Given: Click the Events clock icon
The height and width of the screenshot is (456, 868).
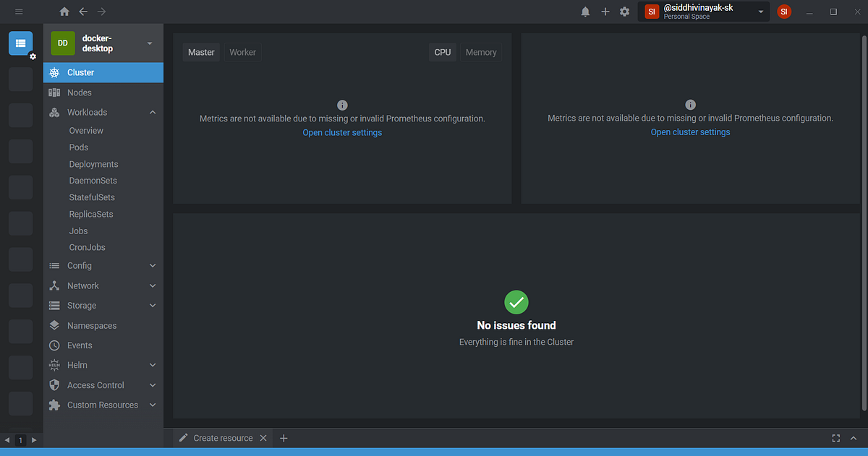Looking at the screenshot, I should pyautogui.click(x=54, y=345).
